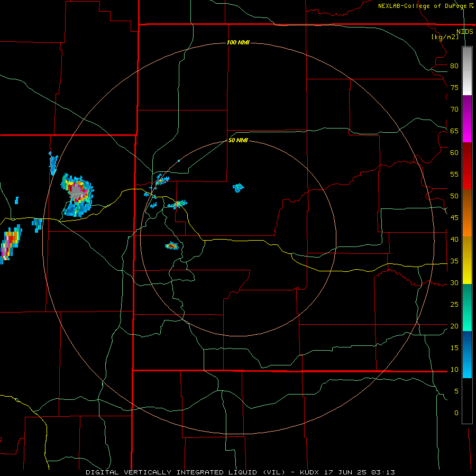This screenshot has width=476, height=476.
Task: Click the 5 value on the scale
Action: tap(456, 391)
